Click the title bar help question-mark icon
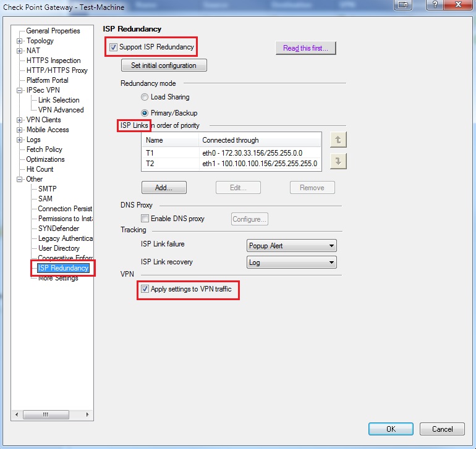 coord(435,5)
